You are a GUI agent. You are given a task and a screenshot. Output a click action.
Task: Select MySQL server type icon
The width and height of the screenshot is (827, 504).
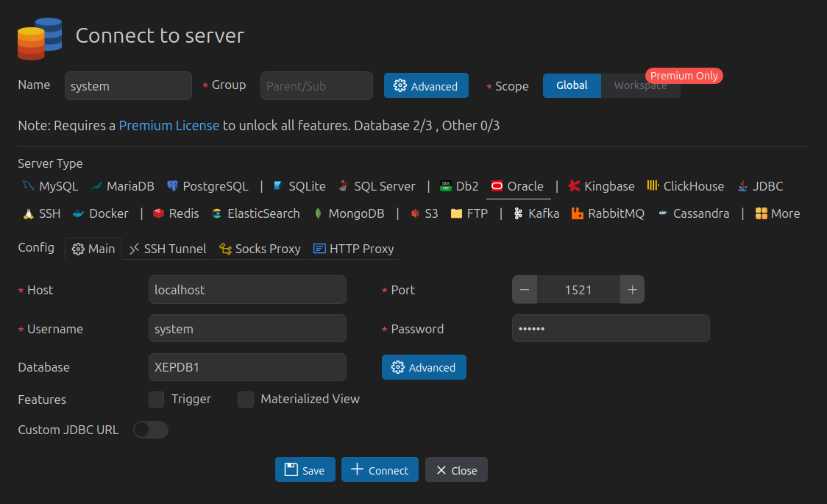click(x=29, y=186)
